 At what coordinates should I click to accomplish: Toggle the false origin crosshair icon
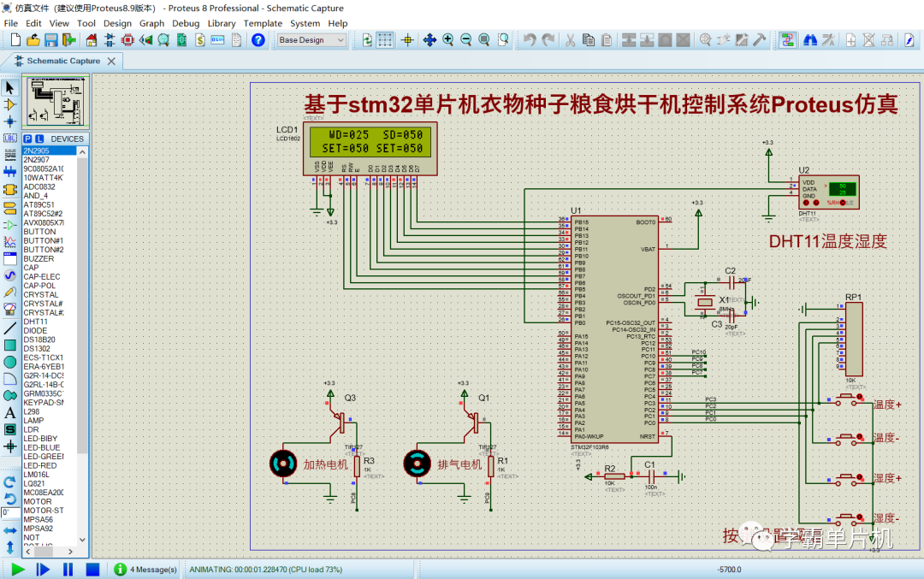(407, 40)
